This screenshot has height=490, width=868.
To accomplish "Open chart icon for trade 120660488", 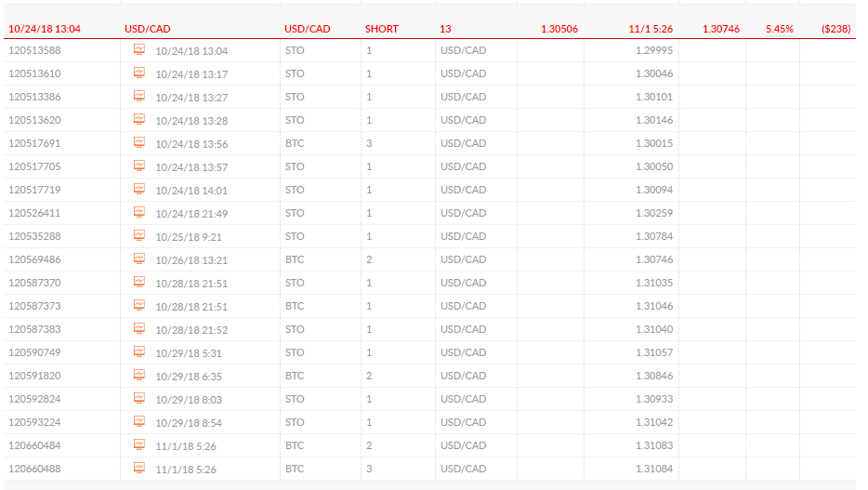I will [x=139, y=468].
